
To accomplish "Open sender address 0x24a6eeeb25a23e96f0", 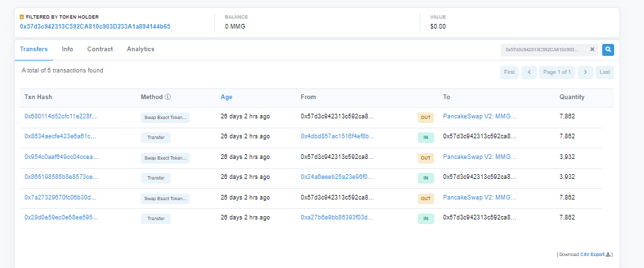I will coord(338,177).
